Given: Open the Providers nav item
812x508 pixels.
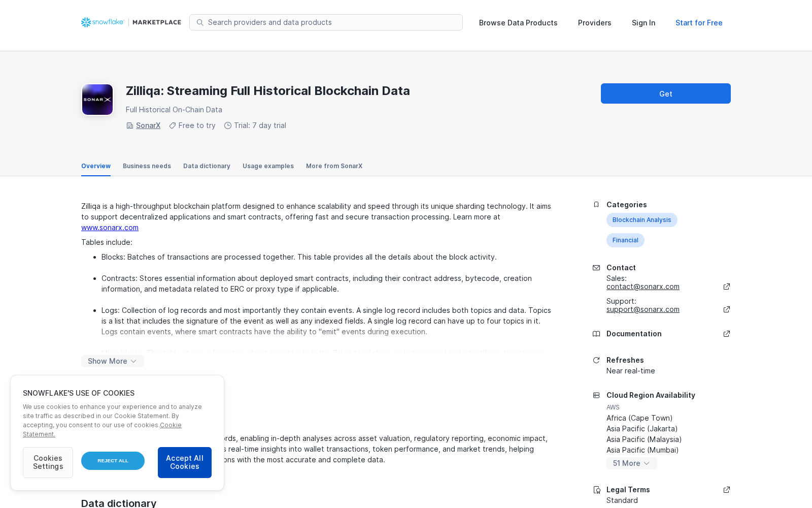Looking at the screenshot, I should [x=595, y=23].
